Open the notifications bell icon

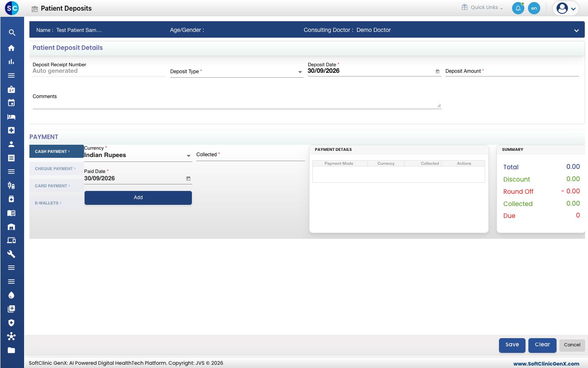[518, 8]
